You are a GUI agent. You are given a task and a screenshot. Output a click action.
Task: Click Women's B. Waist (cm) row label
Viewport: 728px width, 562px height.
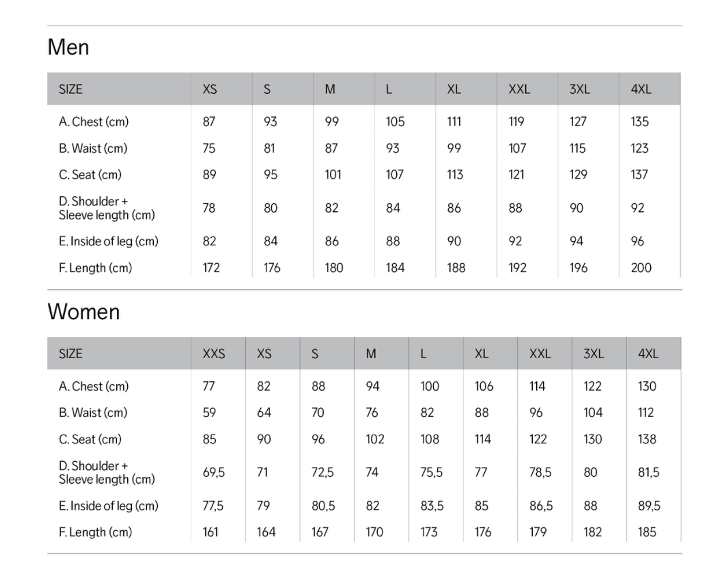[93, 412]
